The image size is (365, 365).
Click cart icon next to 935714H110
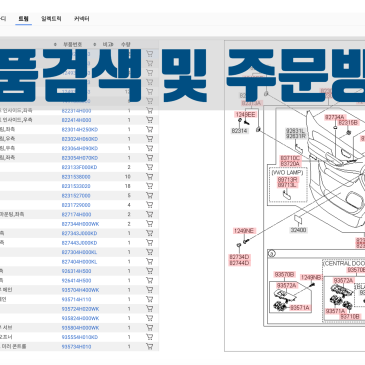(x=149, y=299)
